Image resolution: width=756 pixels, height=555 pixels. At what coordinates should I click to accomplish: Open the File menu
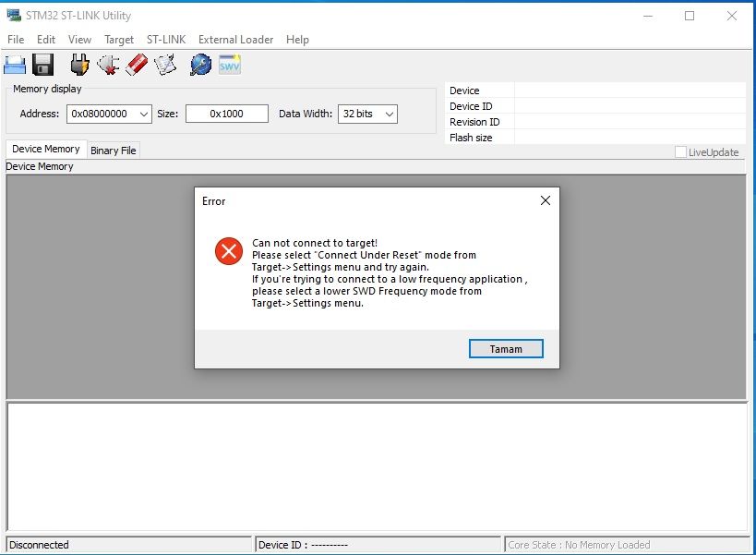(x=16, y=40)
